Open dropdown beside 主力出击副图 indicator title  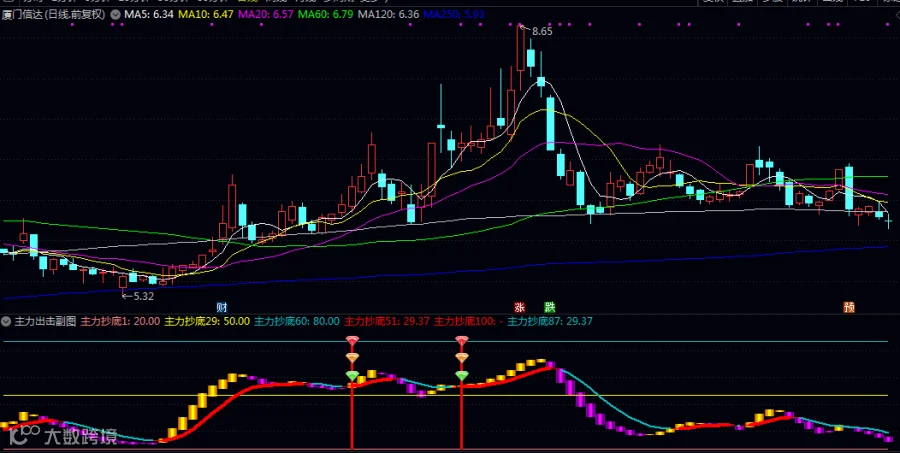pos(6,321)
